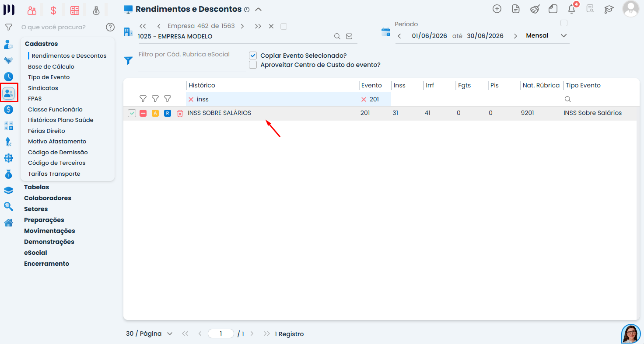
Task: Collapse the header with the up chevron
Action: (x=258, y=9)
